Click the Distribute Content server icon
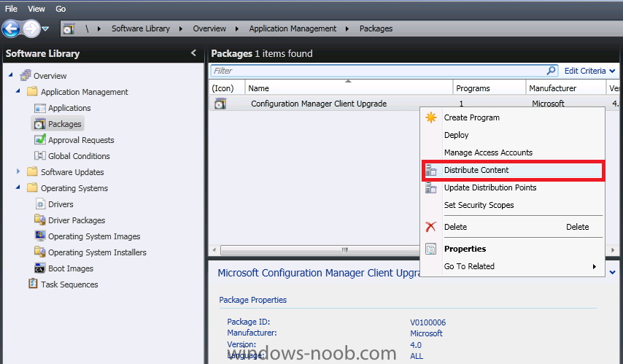Screen dimensions: 623x364 431,170
